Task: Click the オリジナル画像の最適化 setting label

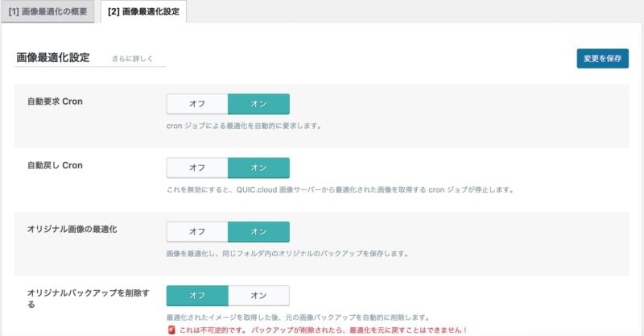Action: coord(73,230)
